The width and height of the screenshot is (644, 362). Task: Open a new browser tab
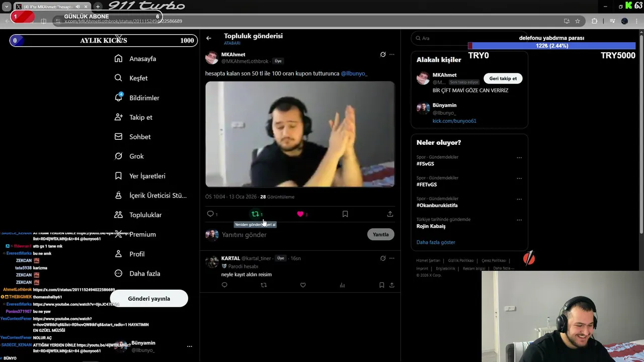click(x=98, y=7)
